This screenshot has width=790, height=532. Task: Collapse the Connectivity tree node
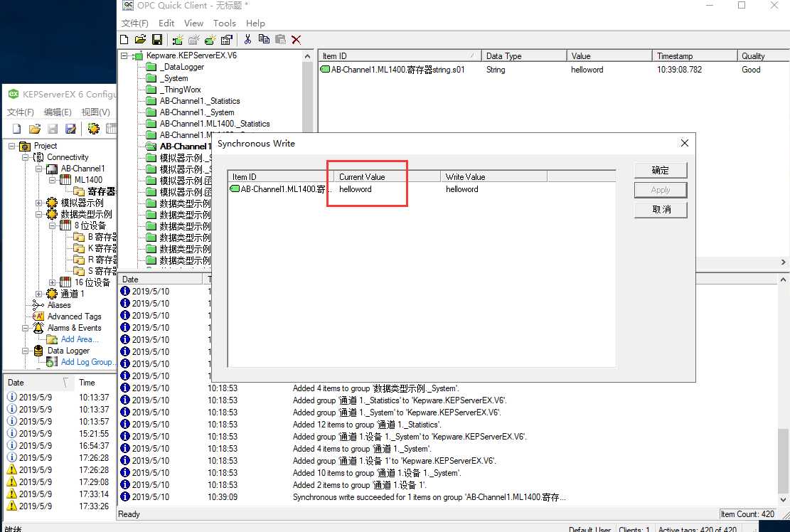[25, 157]
